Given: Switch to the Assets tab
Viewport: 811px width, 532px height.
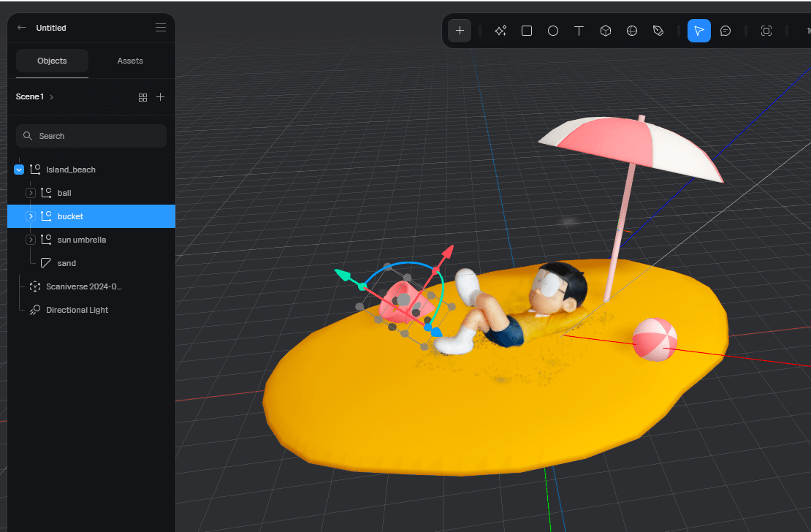Looking at the screenshot, I should [130, 61].
